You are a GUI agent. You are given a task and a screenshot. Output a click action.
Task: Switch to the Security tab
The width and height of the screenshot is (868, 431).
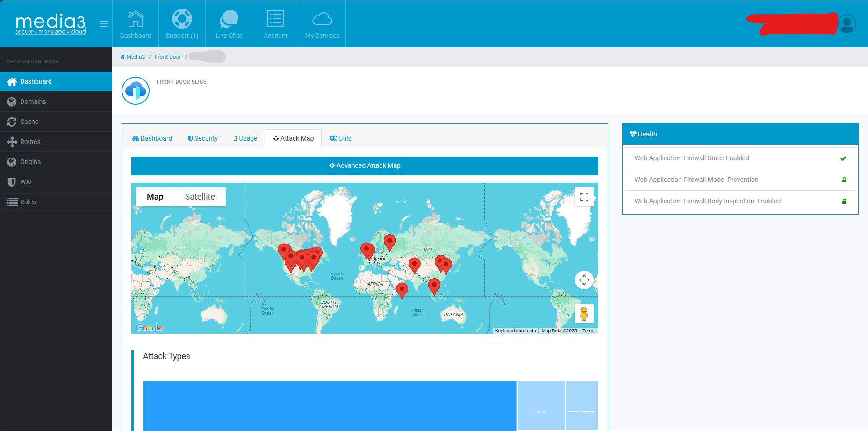(203, 138)
